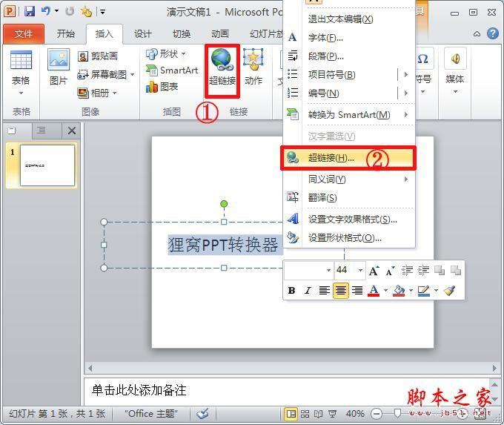Open the 形状 shapes gallery
The image size is (504, 425).
point(165,53)
